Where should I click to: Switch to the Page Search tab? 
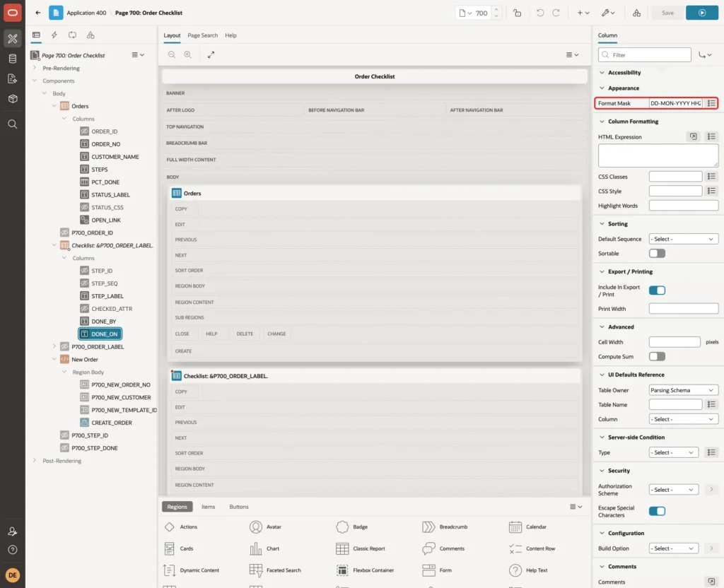pyautogui.click(x=202, y=35)
